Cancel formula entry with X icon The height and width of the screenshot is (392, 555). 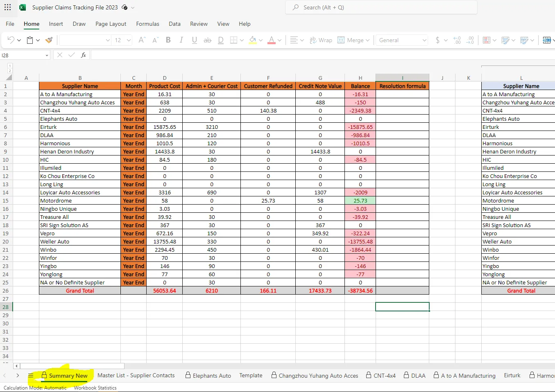(60, 55)
